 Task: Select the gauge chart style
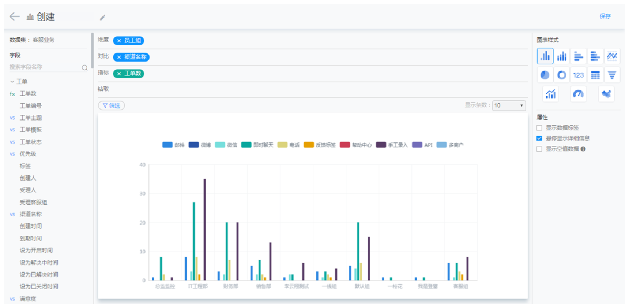pyautogui.click(x=578, y=94)
